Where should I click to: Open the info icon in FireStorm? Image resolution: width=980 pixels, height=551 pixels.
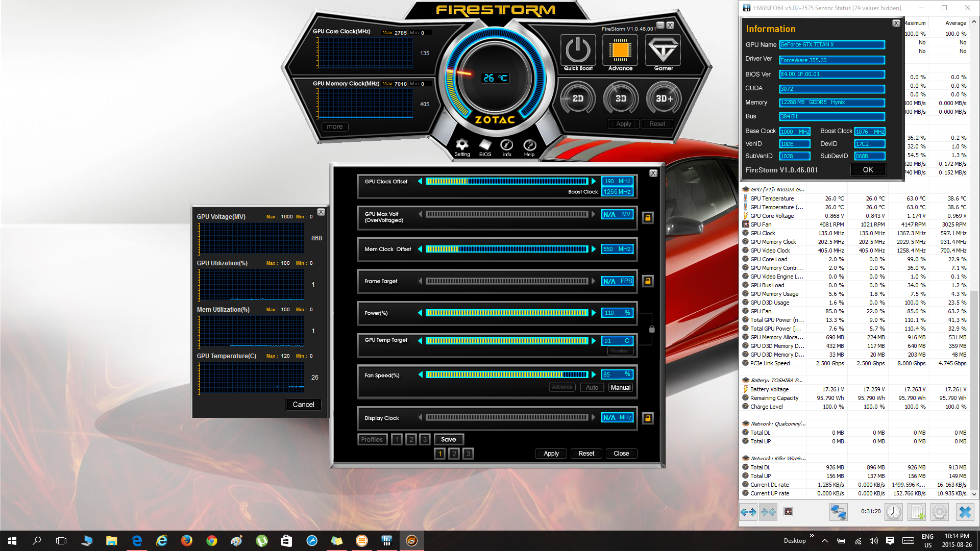[507, 145]
